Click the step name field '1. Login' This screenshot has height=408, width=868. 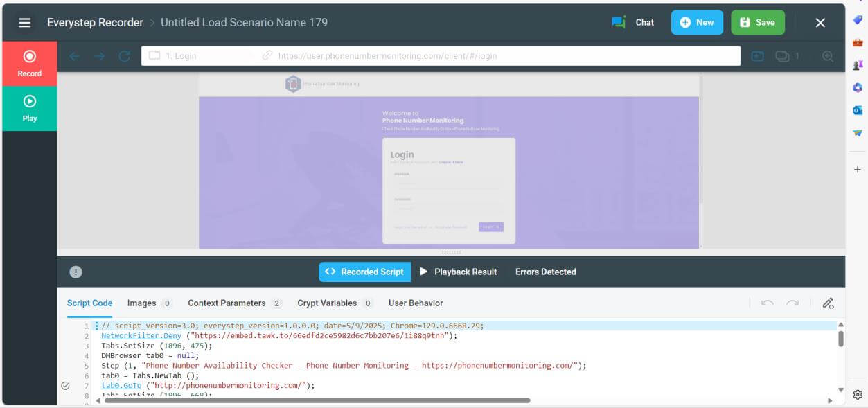tap(200, 56)
